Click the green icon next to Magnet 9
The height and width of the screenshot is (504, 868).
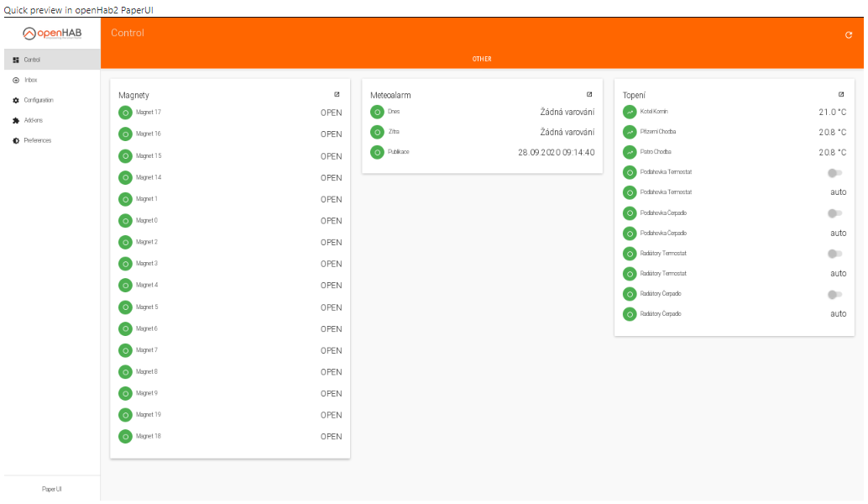point(126,394)
